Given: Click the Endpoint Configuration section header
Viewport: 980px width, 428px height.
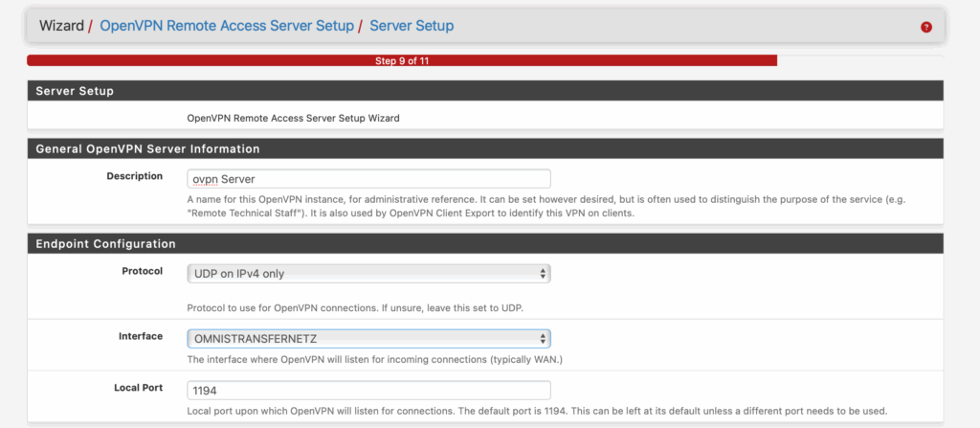Looking at the screenshot, I should tap(105, 244).
